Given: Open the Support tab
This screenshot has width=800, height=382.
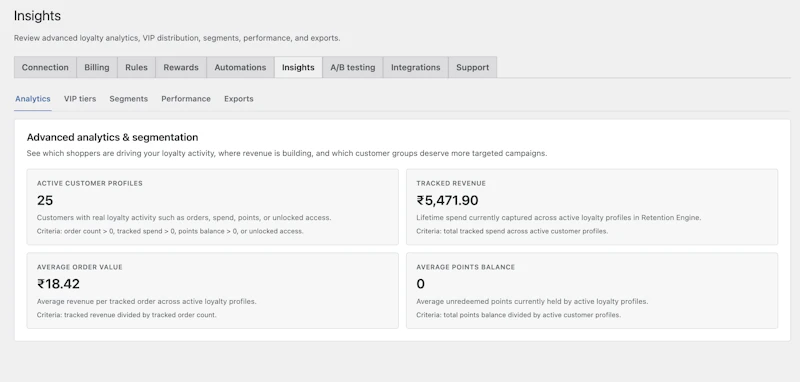Looking at the screenshot, I should pos(472,67).
